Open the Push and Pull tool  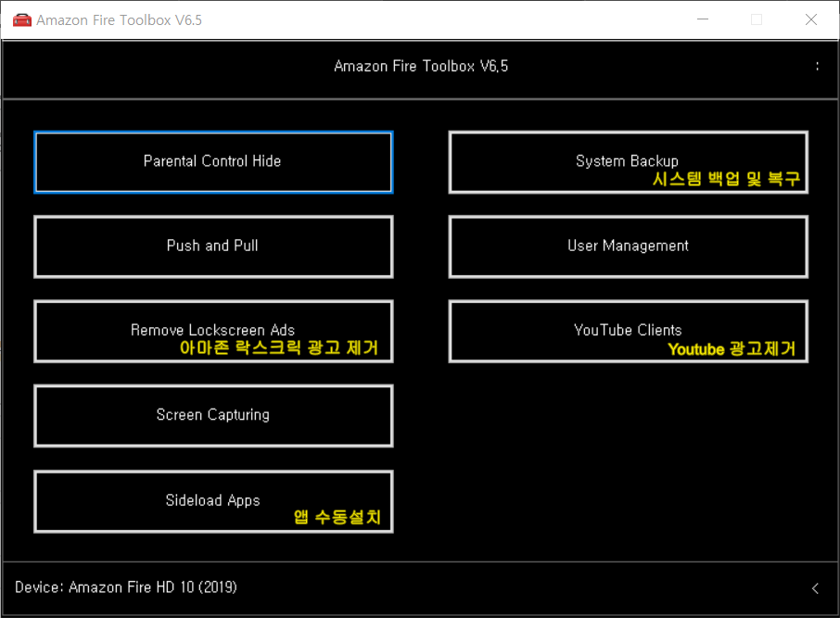213,246
